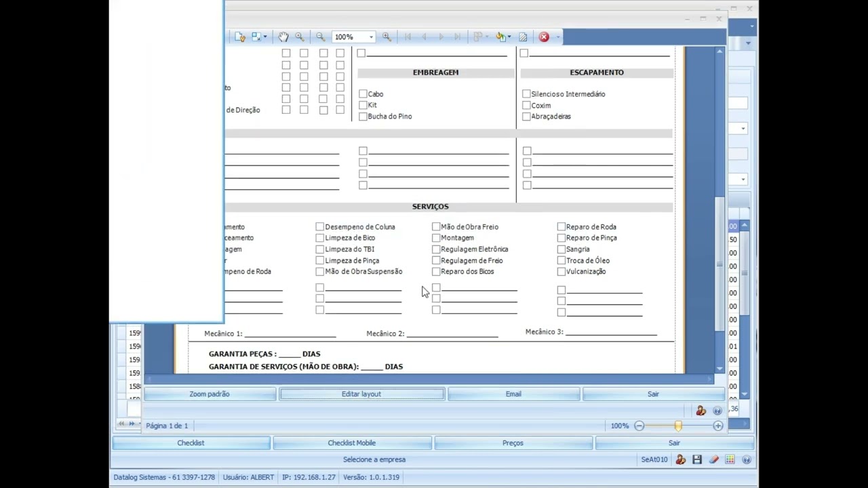This screenshot has height=488, width=868.
Task: Open the multiple pages dropdown arrow
Action: 487,37
